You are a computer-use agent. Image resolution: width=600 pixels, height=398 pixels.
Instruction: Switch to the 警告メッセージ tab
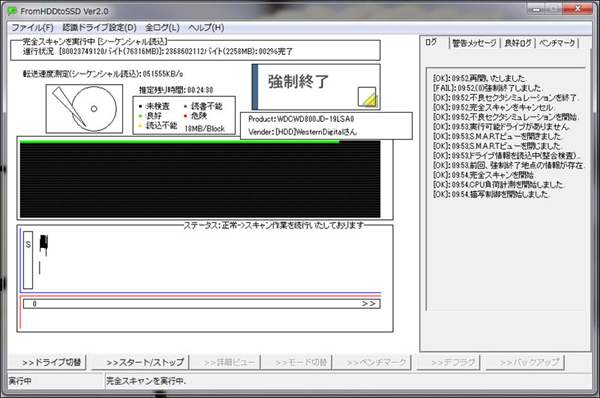pos(474,43)
